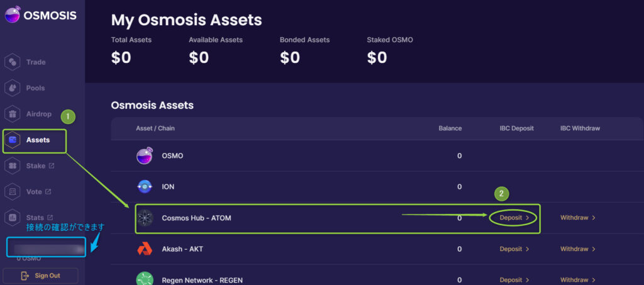644x285 pixels.
Task: Open the Pools sidebar icon
Action: [13, 88]
